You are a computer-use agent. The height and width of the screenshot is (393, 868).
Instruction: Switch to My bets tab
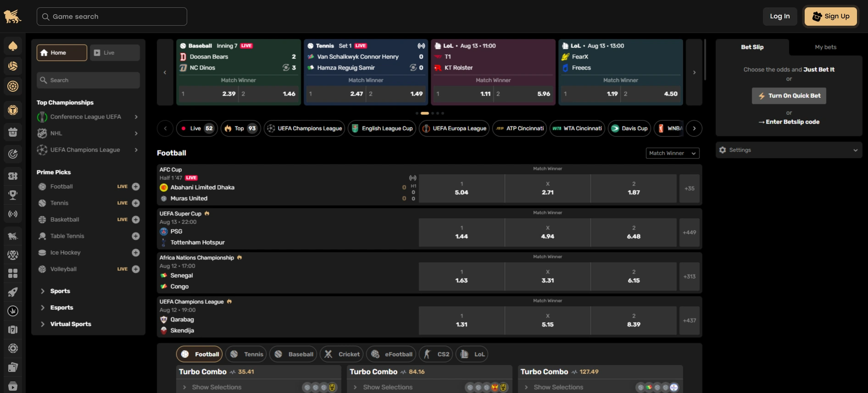coord(825,47)
